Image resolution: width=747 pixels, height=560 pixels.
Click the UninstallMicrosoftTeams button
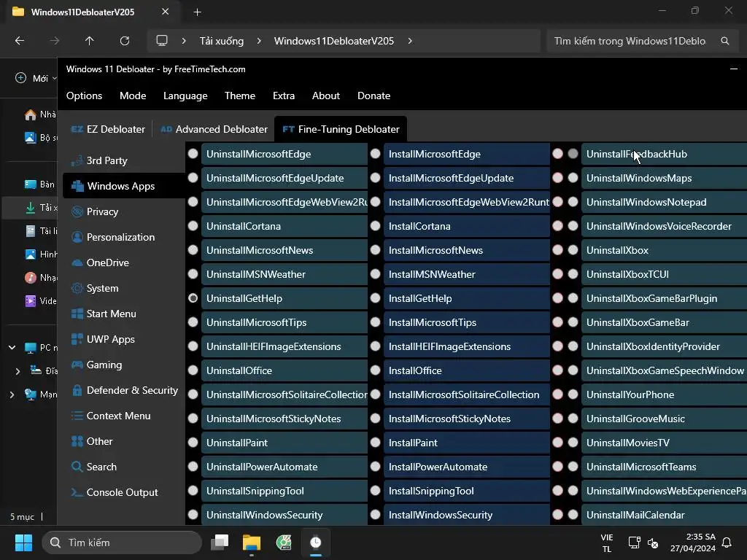point(664,467)
